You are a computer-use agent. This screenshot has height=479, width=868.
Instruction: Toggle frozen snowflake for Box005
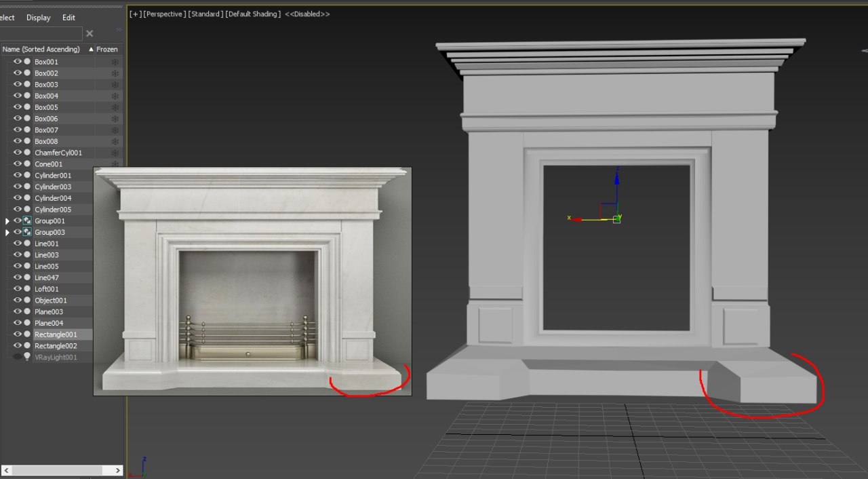(x=115, y=107)
